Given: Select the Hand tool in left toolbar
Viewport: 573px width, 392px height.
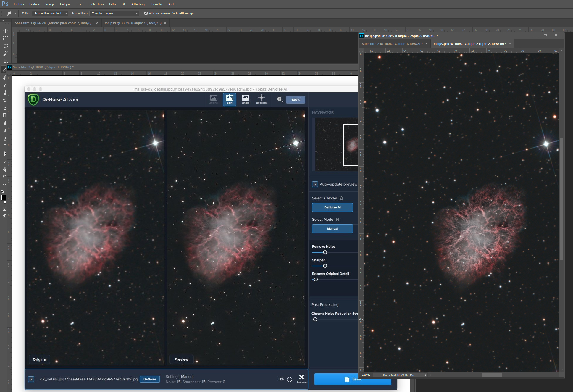Looking at the screenshot, I should pyautogui.click(x=4, y=169).
